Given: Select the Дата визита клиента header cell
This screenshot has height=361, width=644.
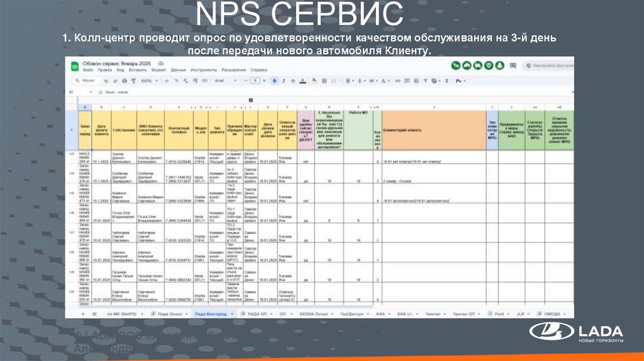Looking at the screenshot, I should [101, 130].
